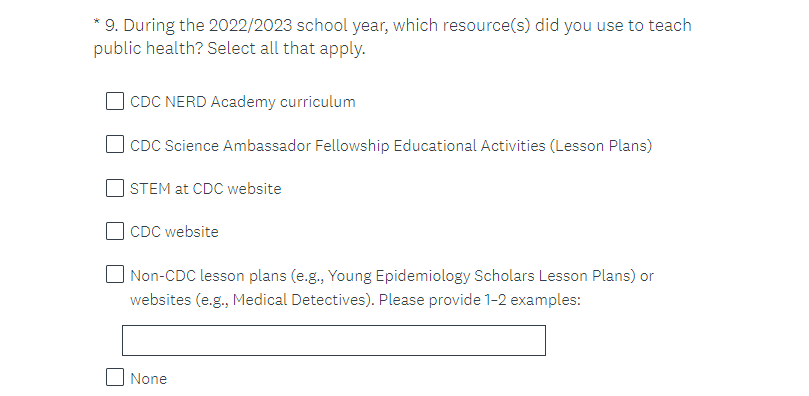Tick the None checkbox
809x396 pixels.
click(115, 377)
